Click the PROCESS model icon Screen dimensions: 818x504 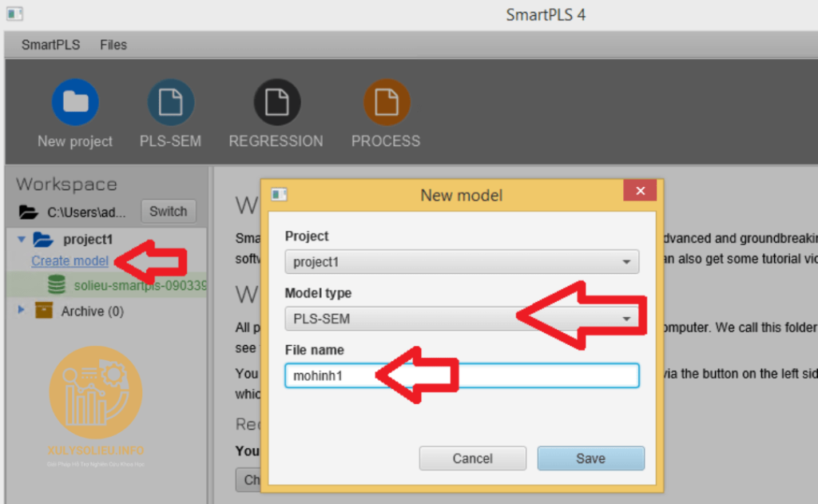click(x=387, y=102)
